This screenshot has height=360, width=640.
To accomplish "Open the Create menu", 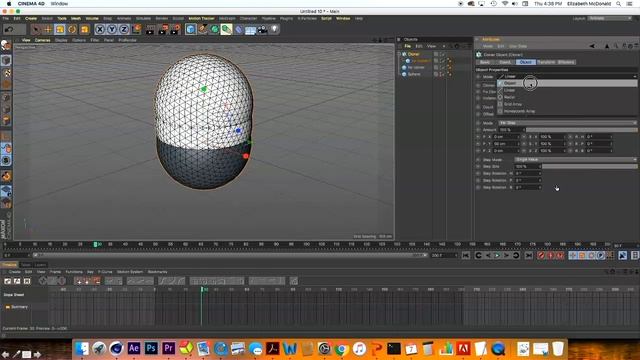I will 31,18.
